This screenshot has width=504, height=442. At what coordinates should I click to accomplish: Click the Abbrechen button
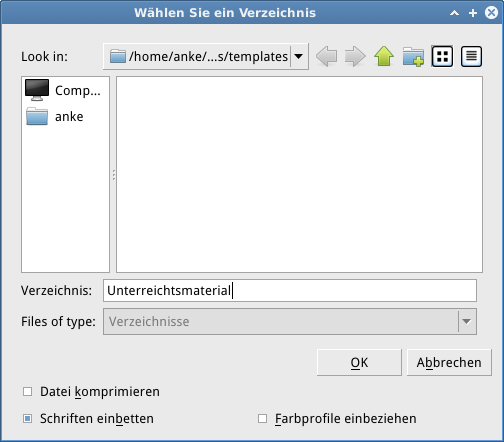pos(449,362)
